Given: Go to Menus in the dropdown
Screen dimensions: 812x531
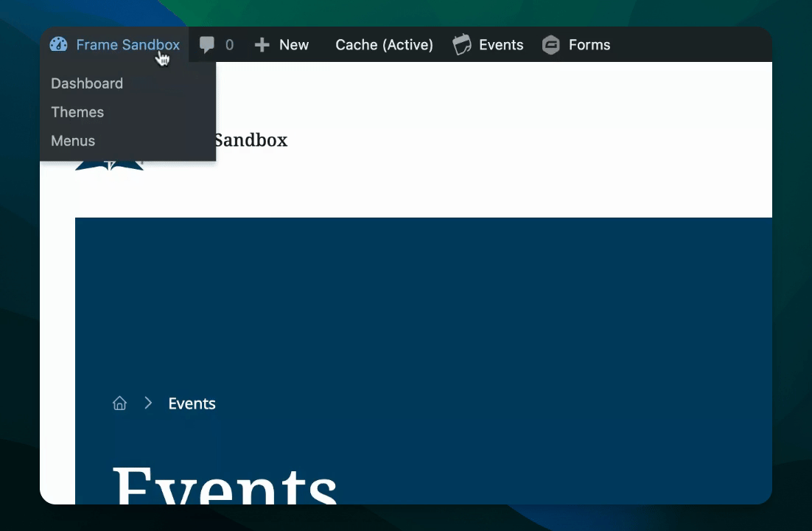Looking at the screenshot, I should (x=73, y=141).
